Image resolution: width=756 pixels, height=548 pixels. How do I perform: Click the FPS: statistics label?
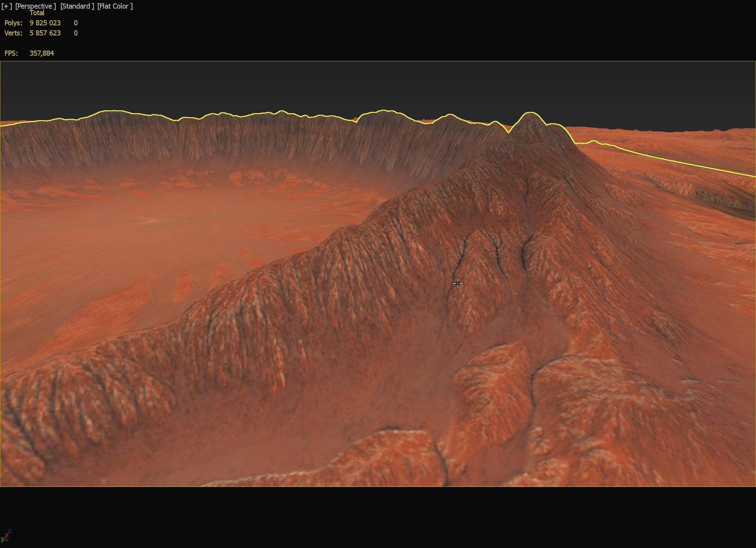point(11,53)
